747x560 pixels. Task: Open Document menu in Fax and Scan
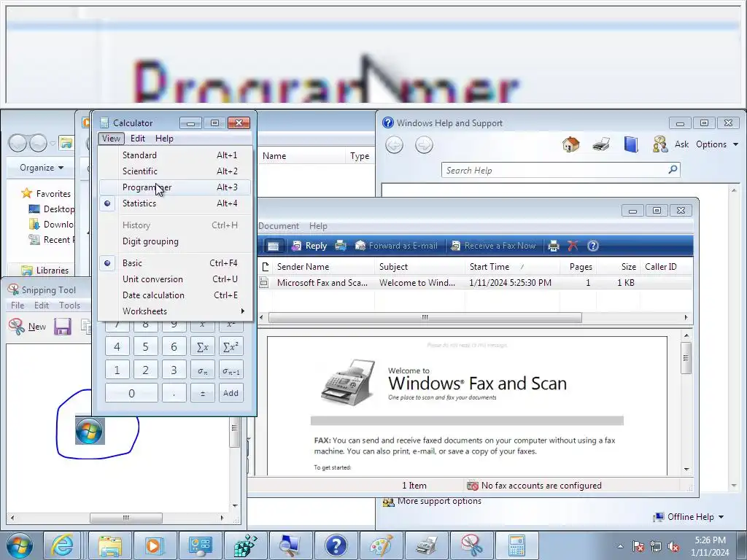coord(279,226)
